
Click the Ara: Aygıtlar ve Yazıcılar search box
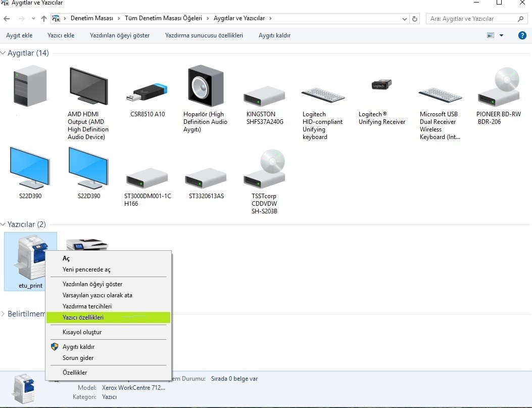(472, 19)
